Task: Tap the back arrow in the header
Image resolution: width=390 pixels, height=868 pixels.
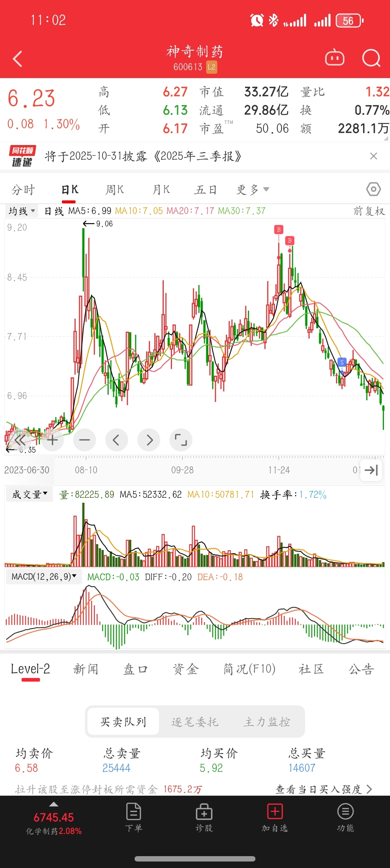Action: tap(17, 59)
